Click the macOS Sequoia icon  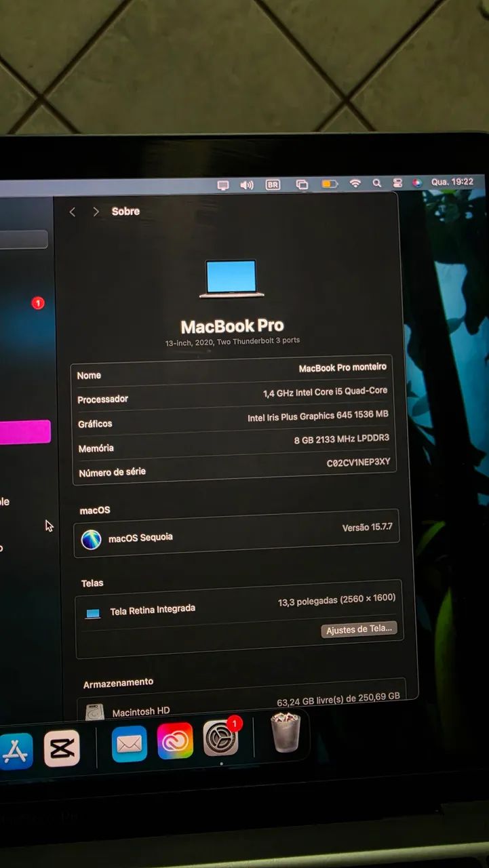(91, 540)
